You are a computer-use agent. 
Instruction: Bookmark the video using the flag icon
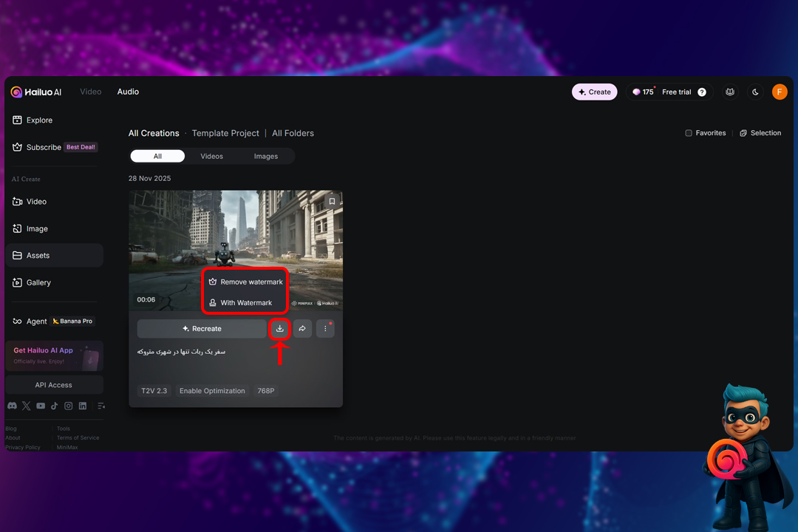coord(332,201)
